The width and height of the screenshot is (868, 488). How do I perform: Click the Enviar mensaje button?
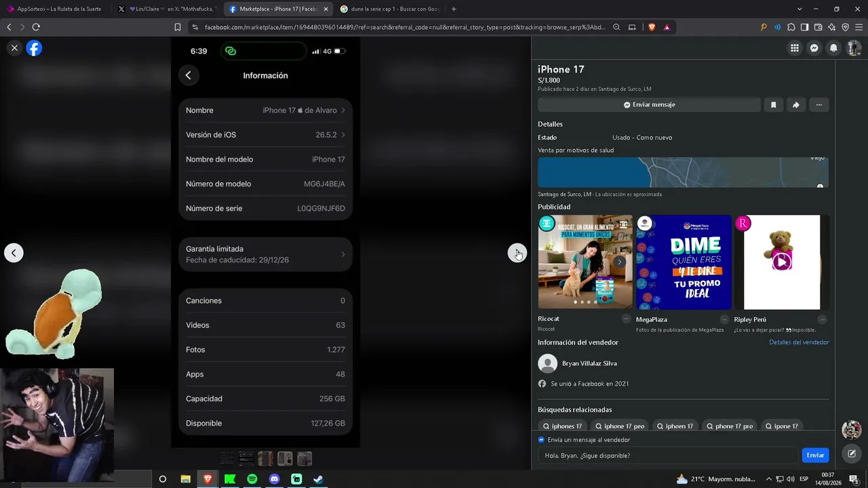coord(649,105)
